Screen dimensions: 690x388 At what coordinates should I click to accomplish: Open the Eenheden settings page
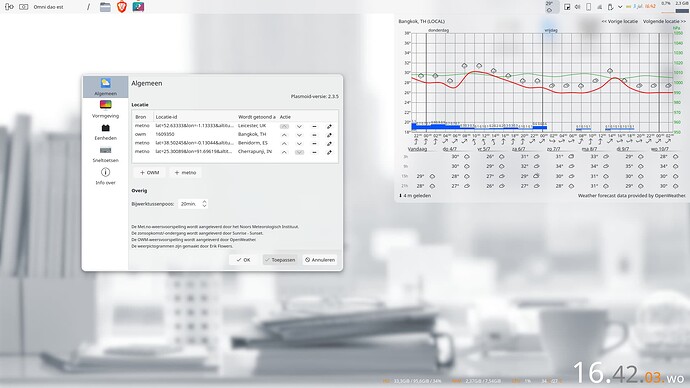[105, 132]
